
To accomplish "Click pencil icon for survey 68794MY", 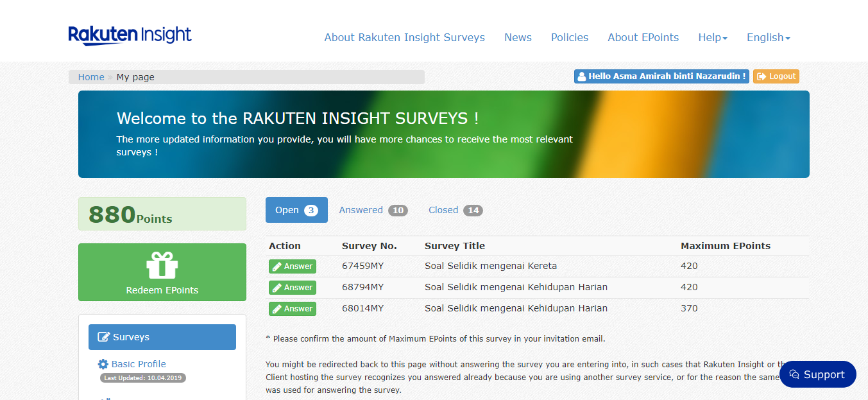I will [277, 288].
